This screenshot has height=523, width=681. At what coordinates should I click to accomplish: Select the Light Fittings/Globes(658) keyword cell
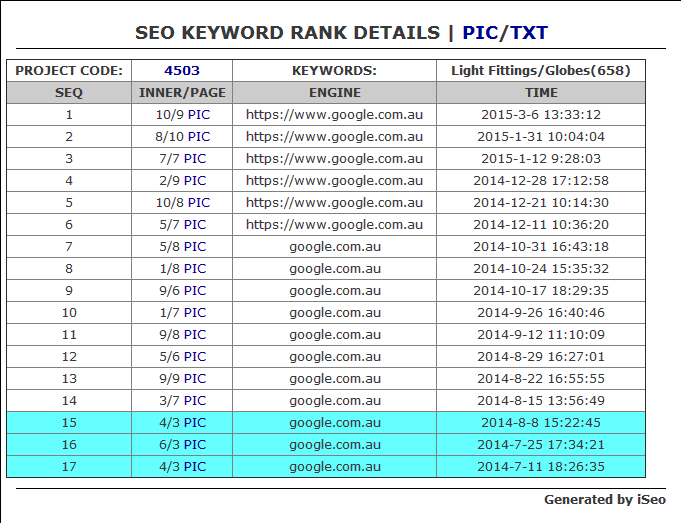pyautogui.click(x=541, y=70)
